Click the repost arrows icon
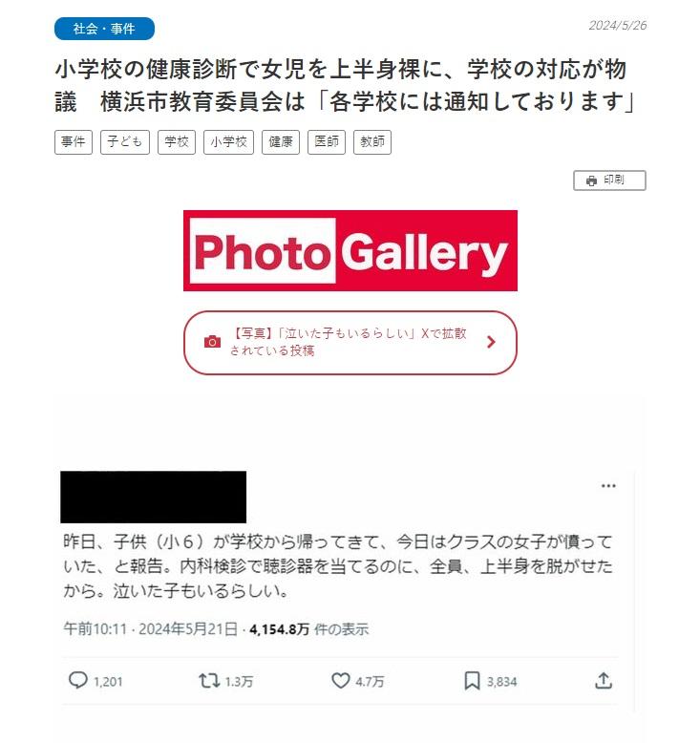This screenshot has height=743, width=700. (x=208, y=681)
